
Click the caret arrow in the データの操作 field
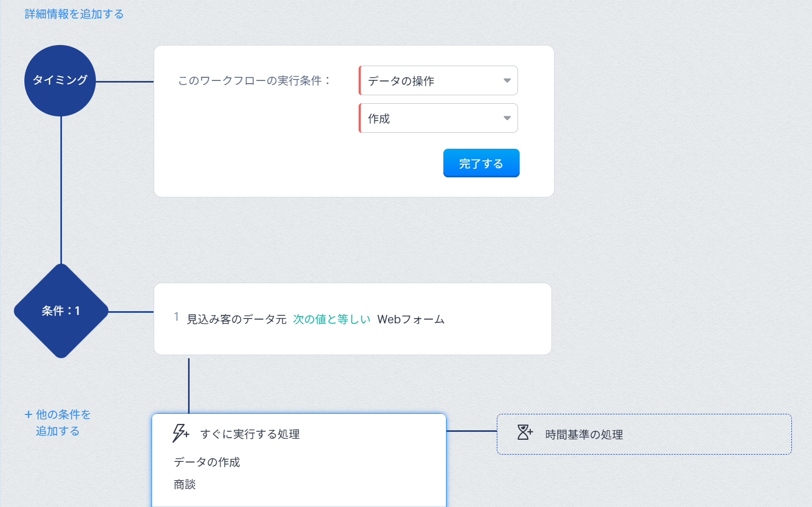tap(507, 80)
